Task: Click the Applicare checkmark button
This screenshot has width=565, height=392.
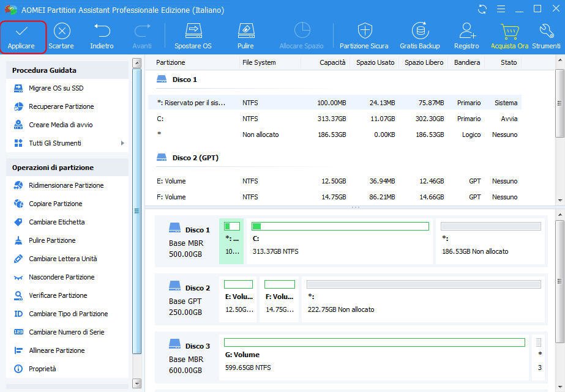Action: pyautogui.click(x=23, y=37)
